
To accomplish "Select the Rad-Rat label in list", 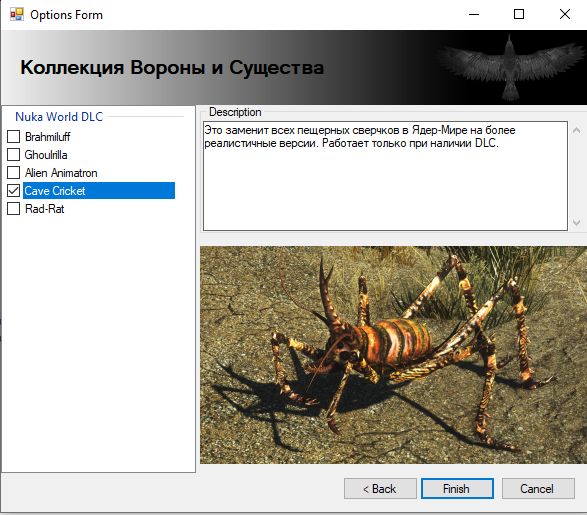I will pos(45,209).
